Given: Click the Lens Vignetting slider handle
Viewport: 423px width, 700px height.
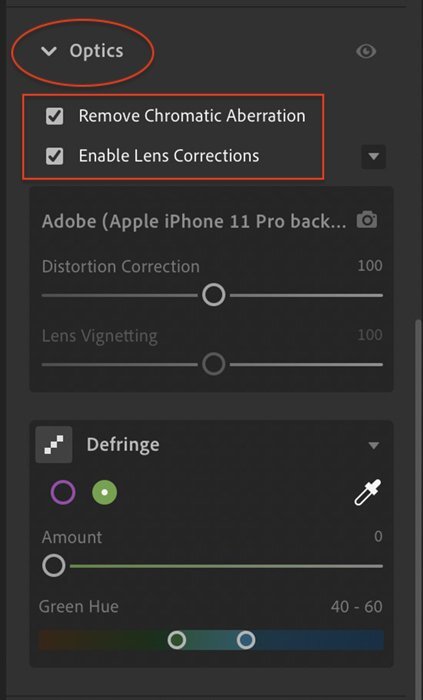Looking at the screenshot, I should (213, 364).
